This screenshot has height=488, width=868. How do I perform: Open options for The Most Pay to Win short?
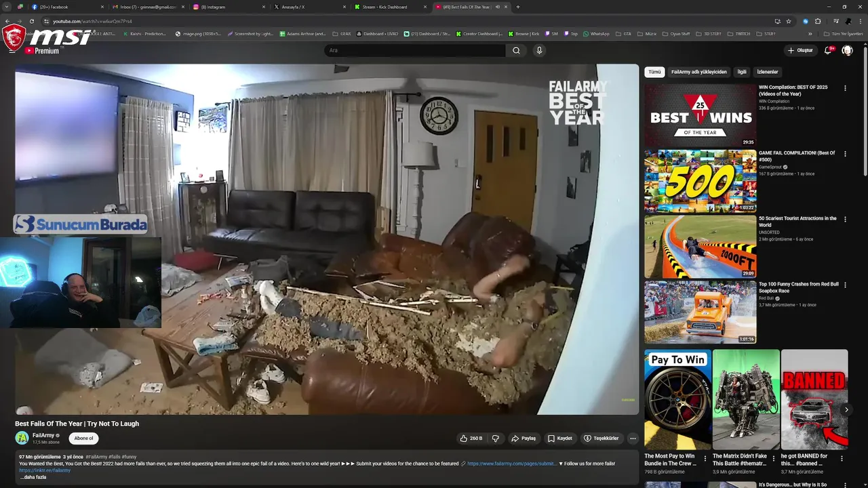(705, 458)
